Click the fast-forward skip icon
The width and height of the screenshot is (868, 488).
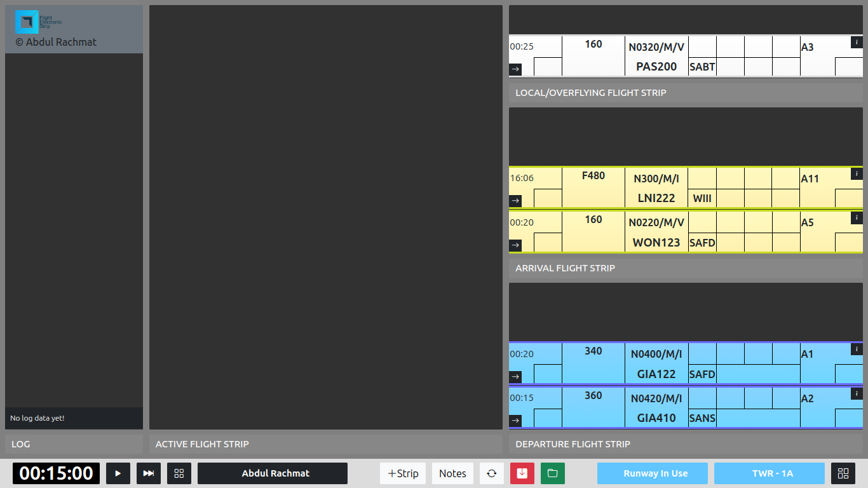tap(148, 473)
